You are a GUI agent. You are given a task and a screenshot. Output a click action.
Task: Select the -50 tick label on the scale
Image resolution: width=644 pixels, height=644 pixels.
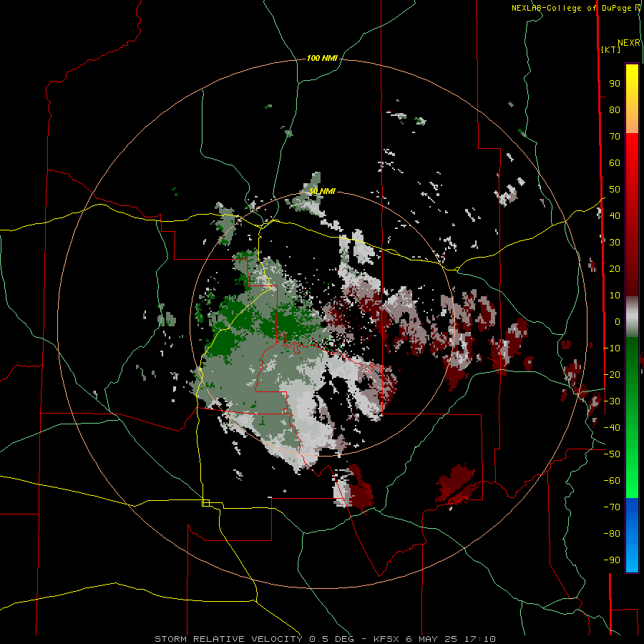612,454
